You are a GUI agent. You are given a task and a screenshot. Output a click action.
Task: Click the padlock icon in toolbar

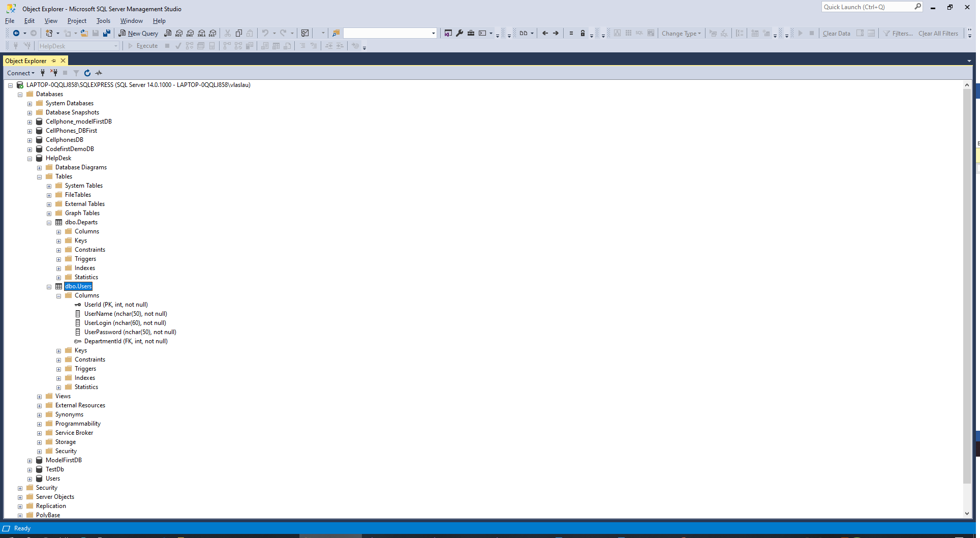[x=583, y=33]
